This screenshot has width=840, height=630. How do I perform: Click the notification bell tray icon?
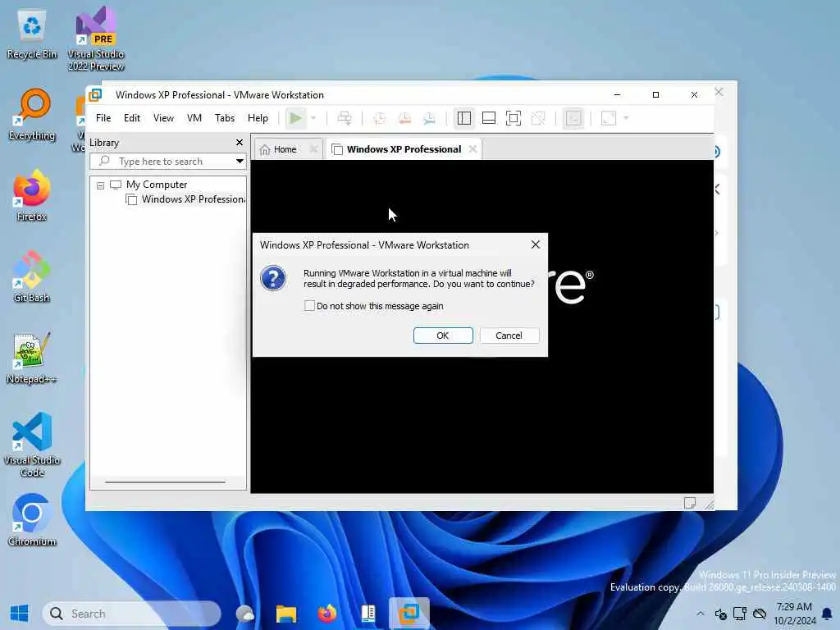click(827, 614)
